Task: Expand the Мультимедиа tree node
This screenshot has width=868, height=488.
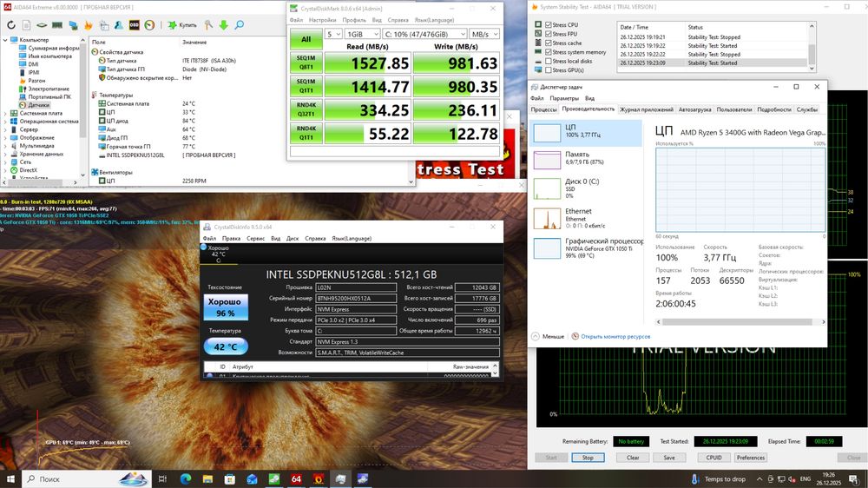Action: tap(5, 146)
